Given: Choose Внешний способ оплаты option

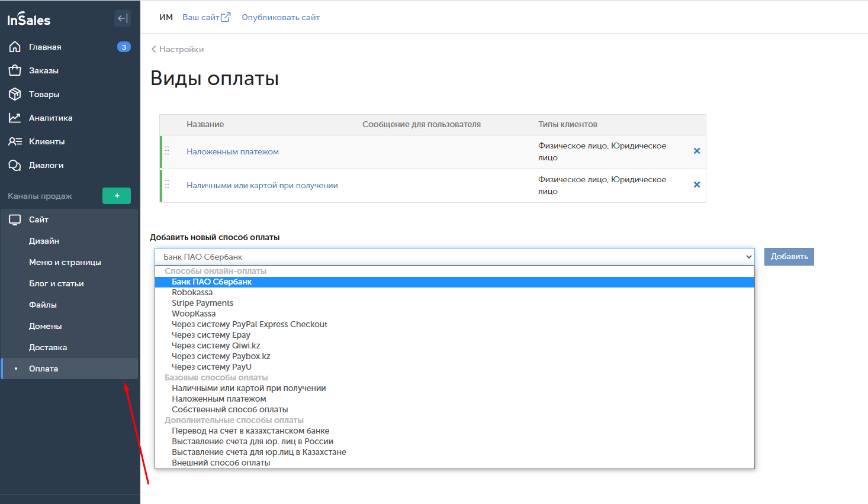Looking at the screenshot, I should (x=455, y=463).
